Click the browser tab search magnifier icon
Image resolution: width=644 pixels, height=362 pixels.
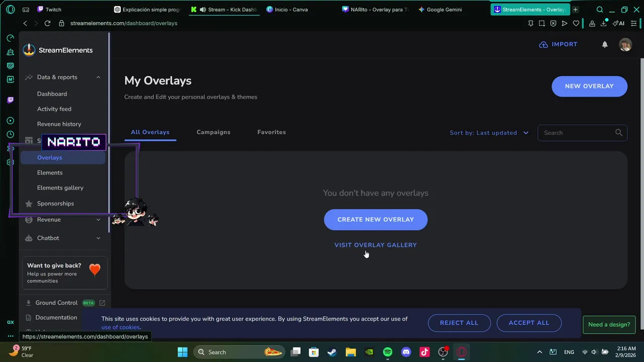click(x=600, y=10)
